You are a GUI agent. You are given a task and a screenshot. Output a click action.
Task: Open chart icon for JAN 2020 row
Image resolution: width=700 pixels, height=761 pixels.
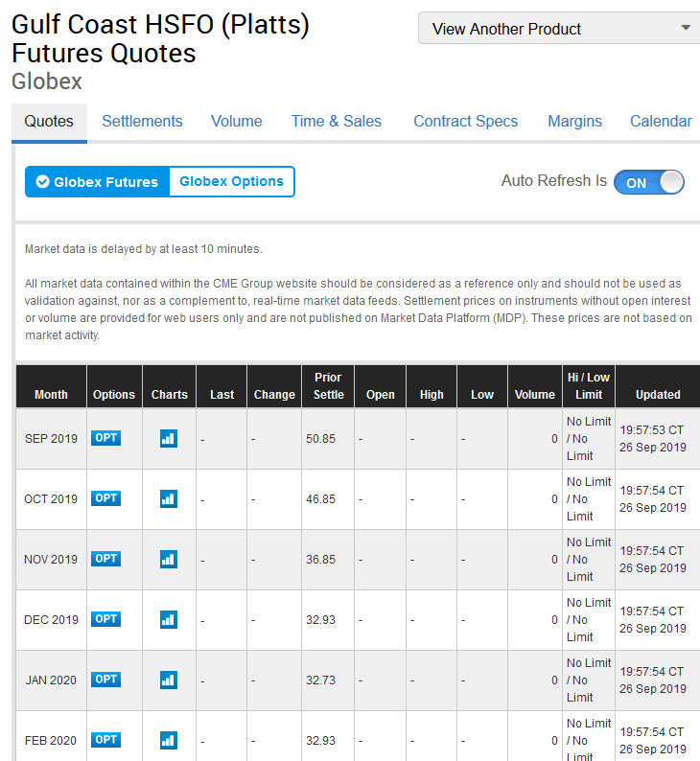click(x=169, y=680)
